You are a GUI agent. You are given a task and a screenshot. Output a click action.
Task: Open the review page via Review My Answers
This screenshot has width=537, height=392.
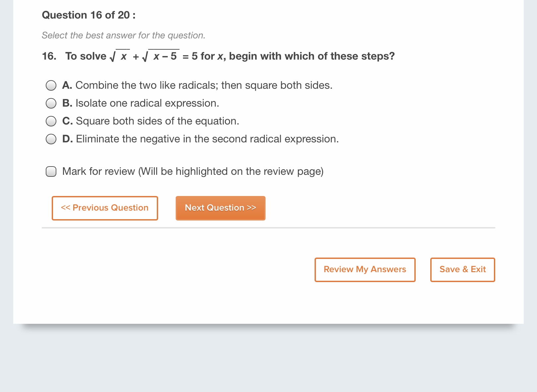click(x=365, y=269)
